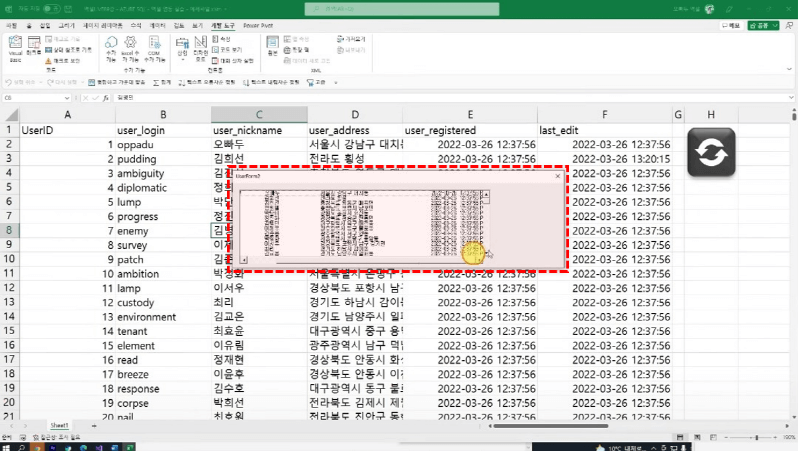Select column F header
Image resolution: width=800 pixels, height=451 pixels.
605,115
